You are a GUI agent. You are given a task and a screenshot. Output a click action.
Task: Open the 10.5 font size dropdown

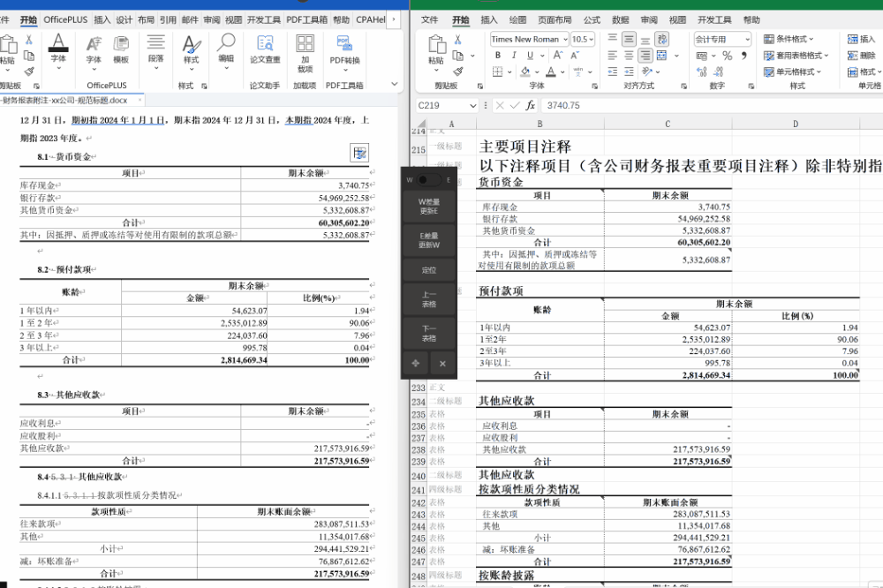pos(591,40)
